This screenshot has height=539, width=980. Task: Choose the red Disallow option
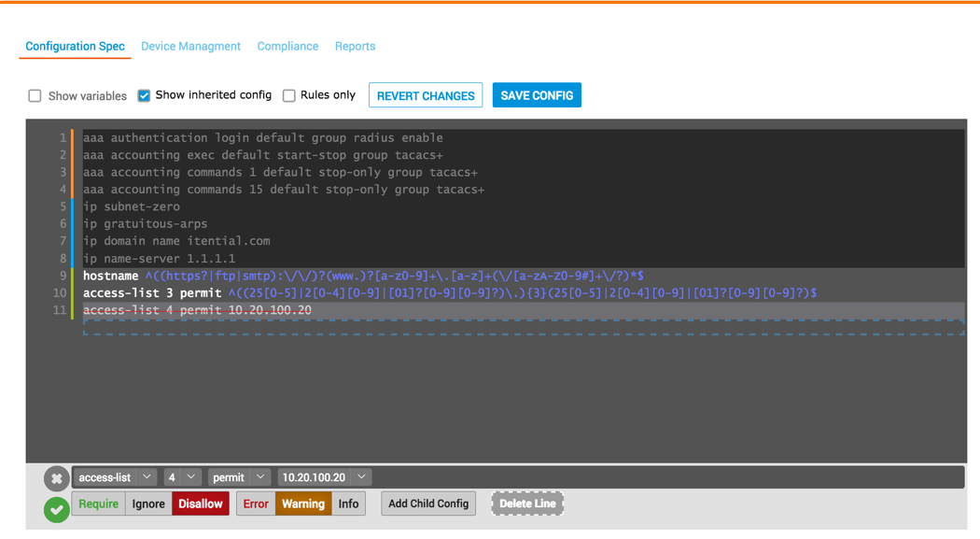coord(201,504)
